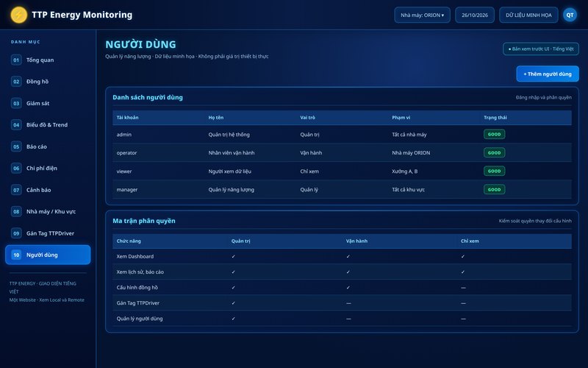
Task: Click GOOD status badge for operator
Action: coord(494,153)
